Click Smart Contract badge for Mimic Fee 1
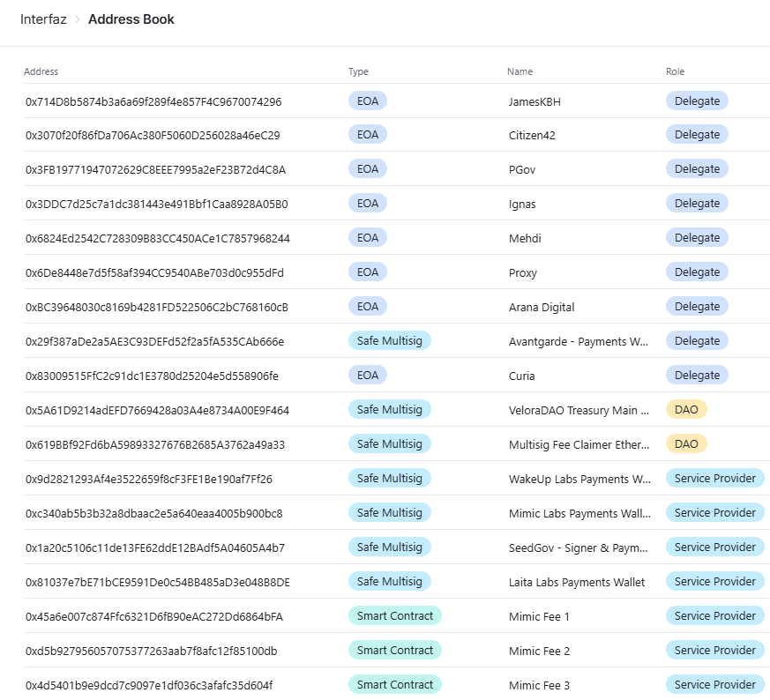770x700 pixels. point(394,616)
